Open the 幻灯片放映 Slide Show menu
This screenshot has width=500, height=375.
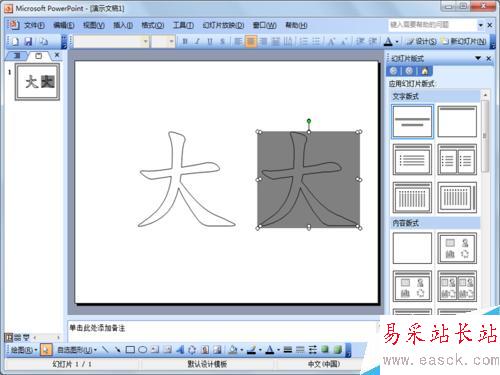223,25
